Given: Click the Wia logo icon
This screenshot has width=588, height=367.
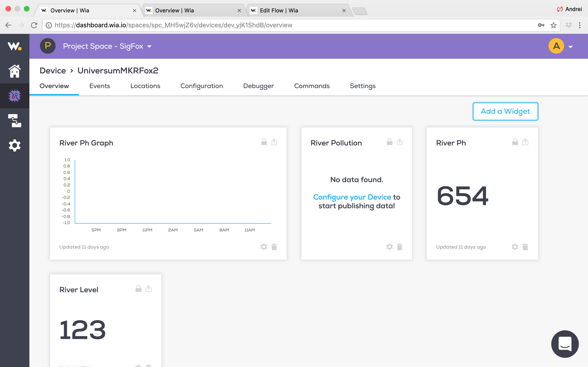Looking at the screenshot, I should click(x=14, y=46).
